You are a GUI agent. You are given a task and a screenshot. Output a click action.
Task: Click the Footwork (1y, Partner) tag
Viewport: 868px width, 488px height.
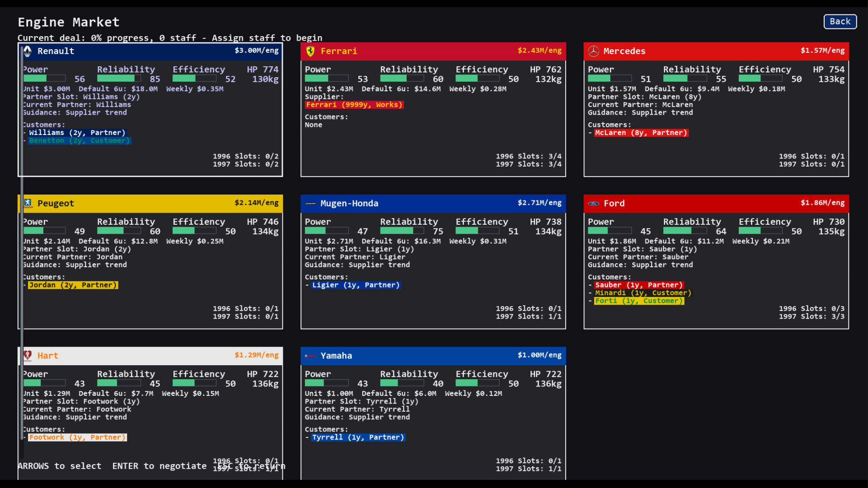click(x=77, y=437)
